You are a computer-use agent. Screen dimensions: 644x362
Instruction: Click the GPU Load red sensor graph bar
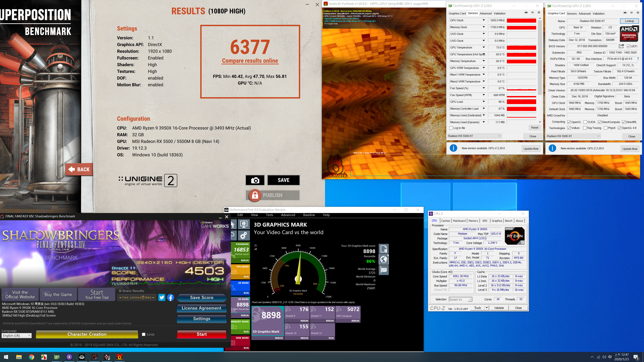(x=522, y=102)
